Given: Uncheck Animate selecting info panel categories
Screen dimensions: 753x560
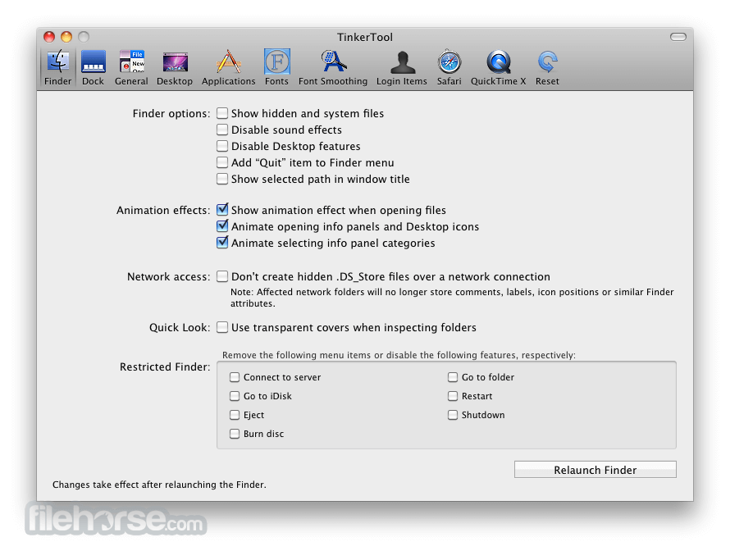Looking at the screenshot, I should (221, 243).
